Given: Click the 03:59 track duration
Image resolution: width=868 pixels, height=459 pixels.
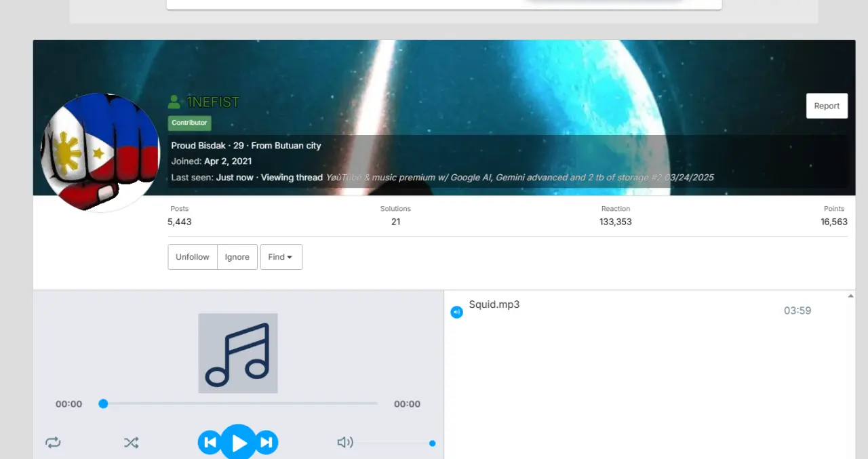Looking at the screenshot, I should click(797, 311).
